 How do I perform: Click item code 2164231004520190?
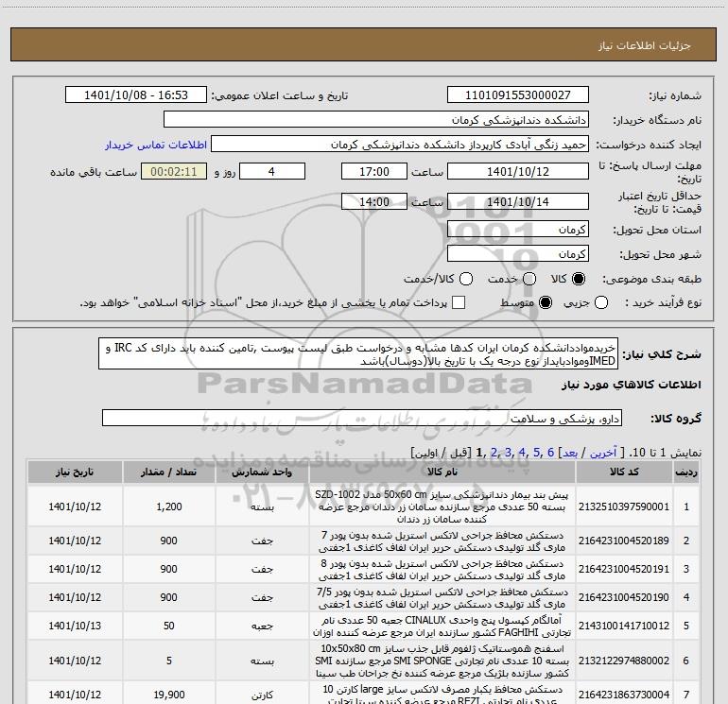624,597
